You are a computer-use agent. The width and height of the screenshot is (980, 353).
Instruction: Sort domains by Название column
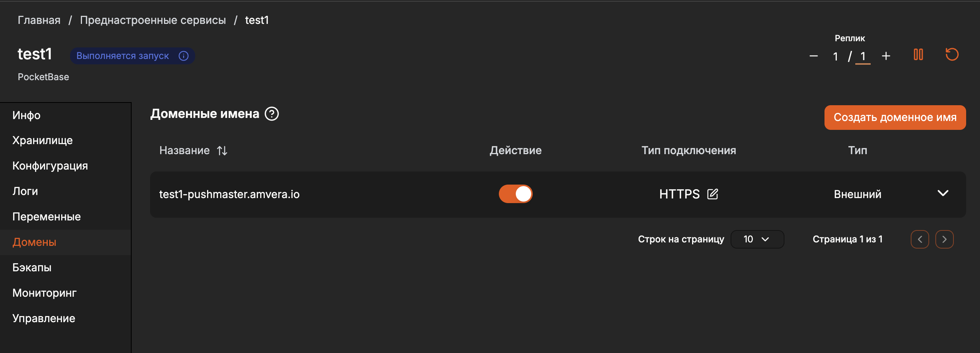[222, 151]
